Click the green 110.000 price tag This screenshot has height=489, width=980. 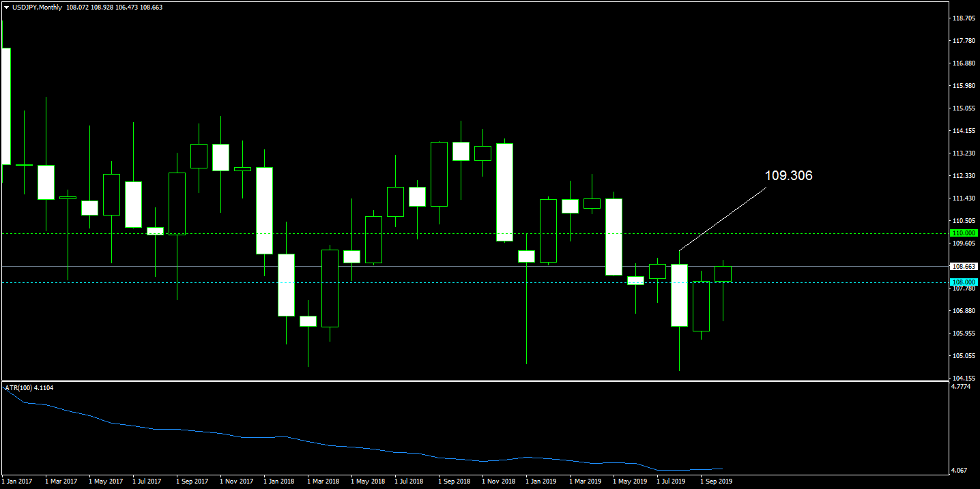[964, 233]
